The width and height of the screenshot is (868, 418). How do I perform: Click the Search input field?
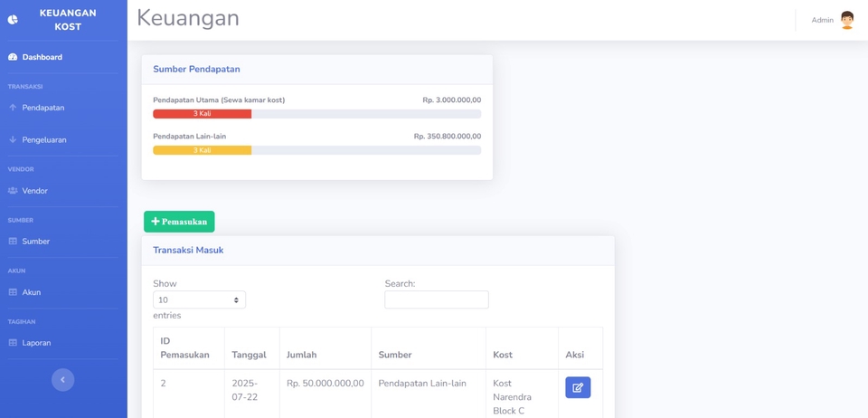click(x=436, y=299)
